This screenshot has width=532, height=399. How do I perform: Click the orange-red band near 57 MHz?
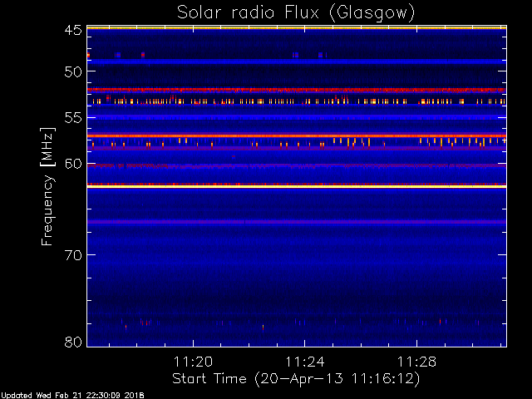297,135
